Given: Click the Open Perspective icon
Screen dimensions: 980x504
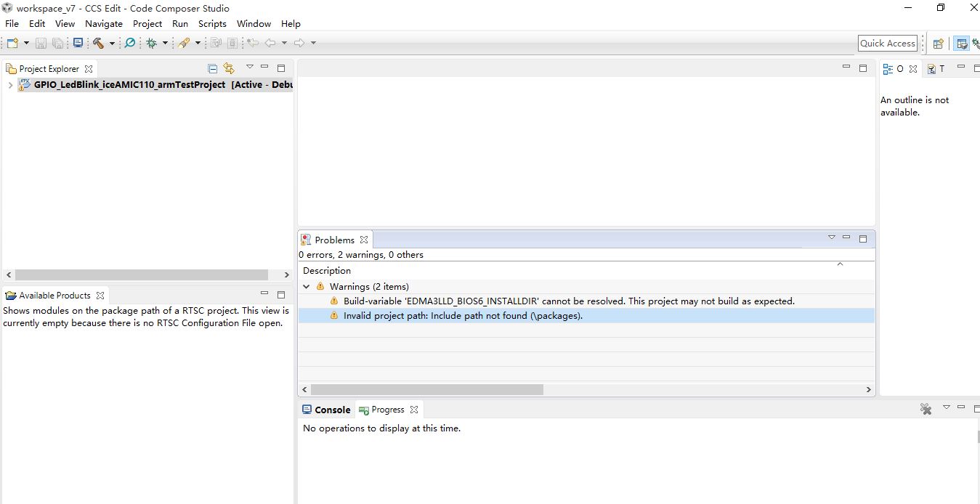Looking at the screenshot, I should pos(938,44).
